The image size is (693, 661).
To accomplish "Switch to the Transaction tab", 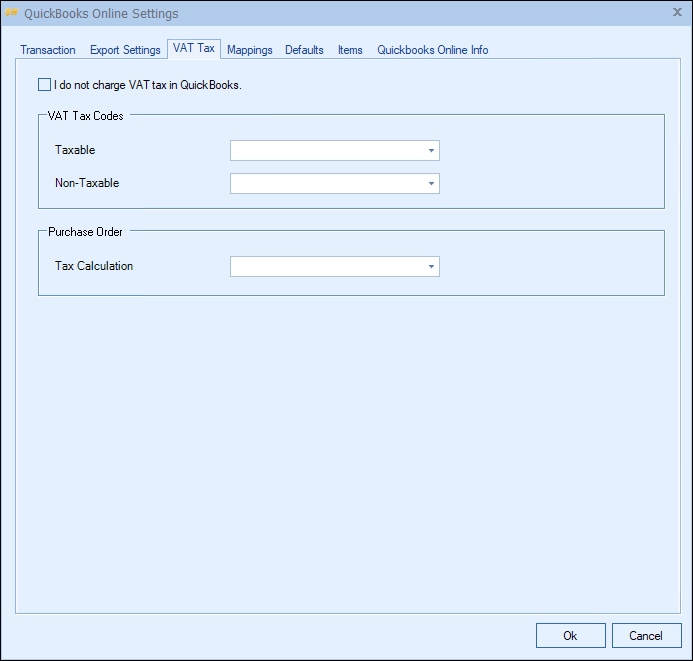I will [x=48, y=50].
